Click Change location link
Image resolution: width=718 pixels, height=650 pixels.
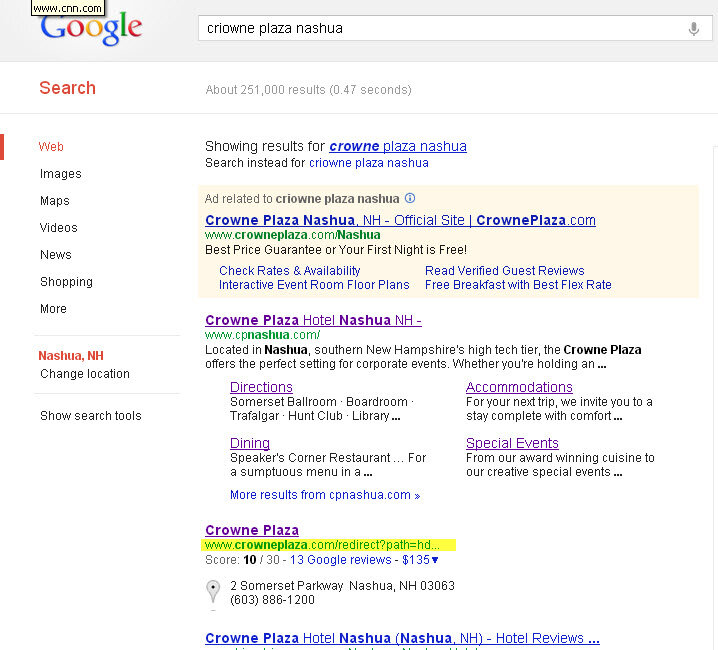85,374
